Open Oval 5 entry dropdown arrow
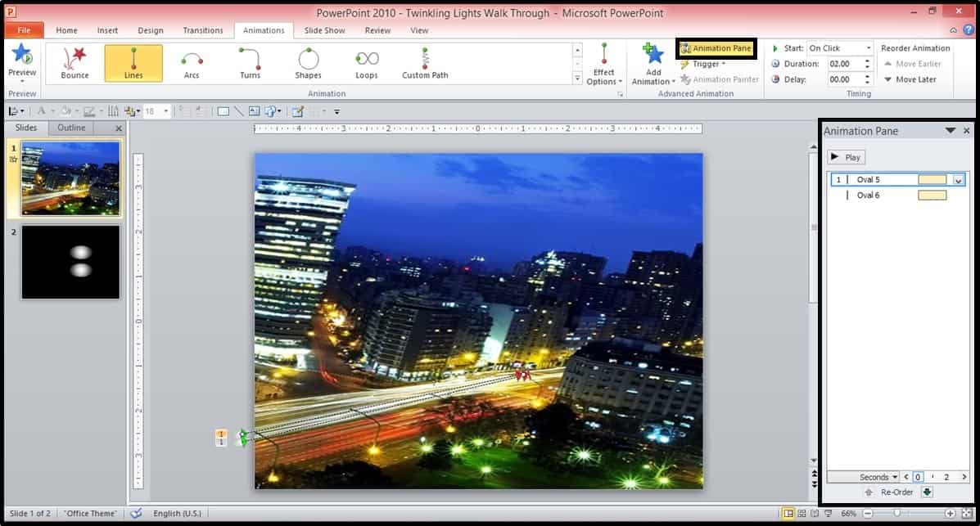The image size is (980, 526). pos(958,180)
